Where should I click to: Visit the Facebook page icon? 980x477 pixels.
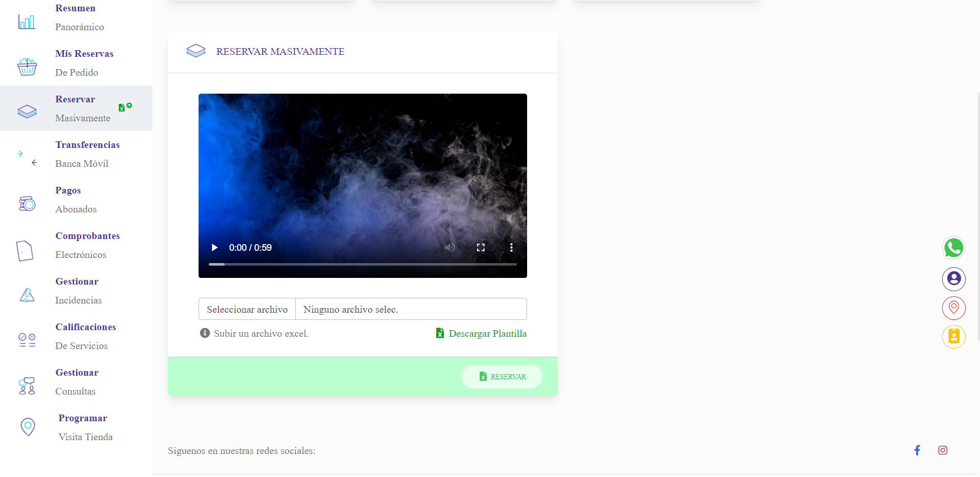(x=917, y=450)
